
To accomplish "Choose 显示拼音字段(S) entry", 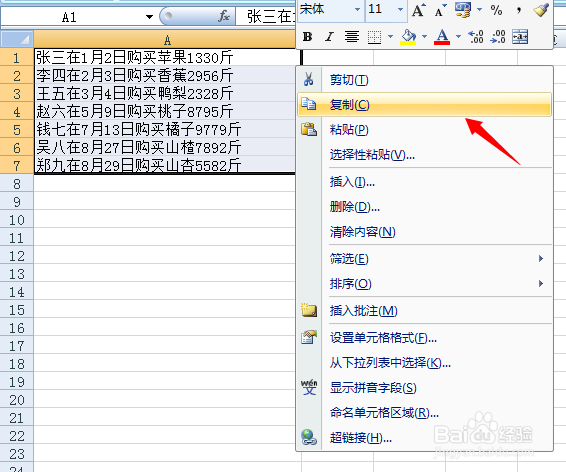I will pos(424,388).
